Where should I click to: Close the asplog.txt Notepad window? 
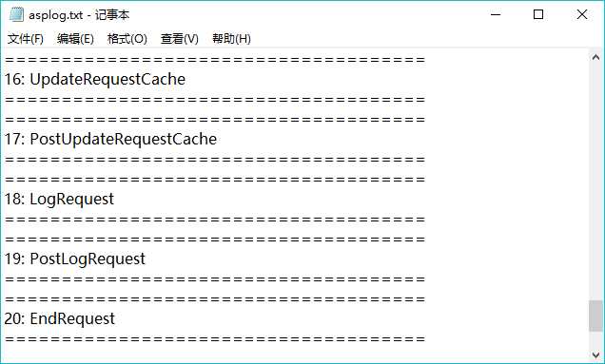[582, 14]
